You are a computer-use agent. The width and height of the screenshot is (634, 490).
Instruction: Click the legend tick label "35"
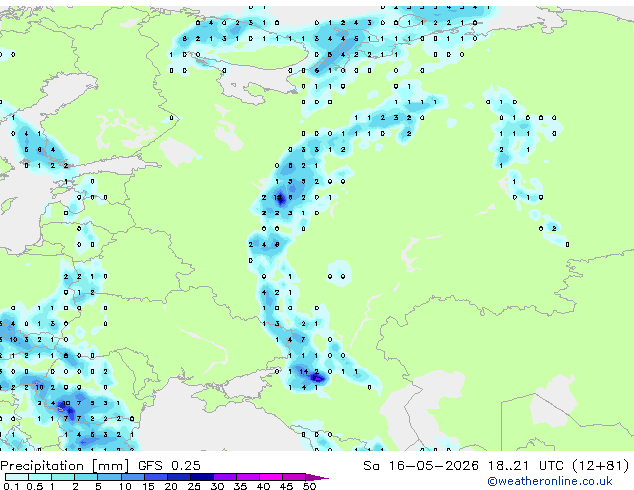(x=240, y=486)
